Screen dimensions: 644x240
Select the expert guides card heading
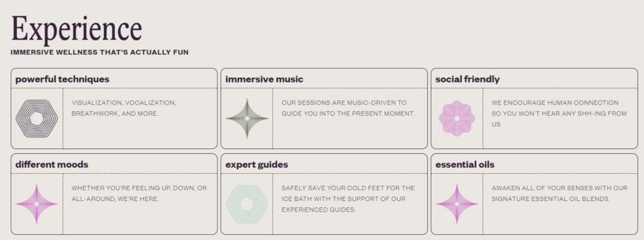[257, 164]
